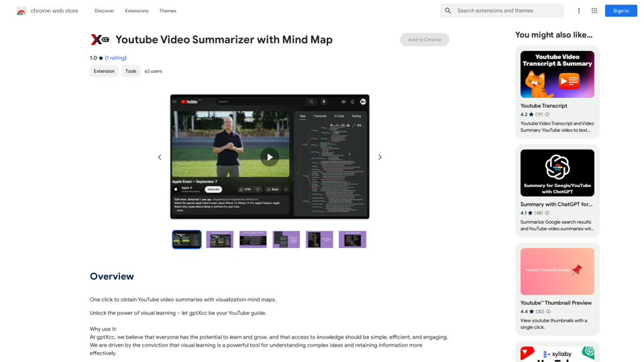This screenshot has height=362, width=644.
Task: Click the Overview heading
Action: click(112, 276)
